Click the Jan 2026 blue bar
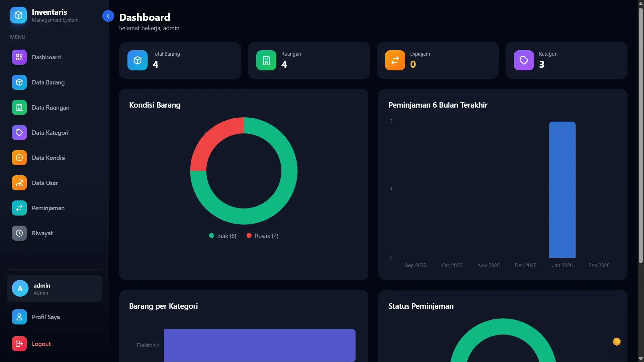The width and height of the screenshot is (644, 362). click(562, 190)
